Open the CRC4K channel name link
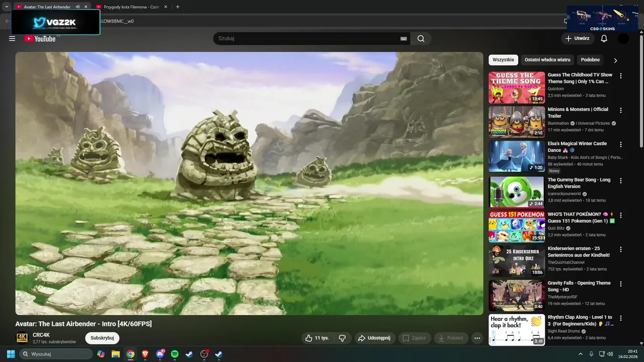 (41, 335)
